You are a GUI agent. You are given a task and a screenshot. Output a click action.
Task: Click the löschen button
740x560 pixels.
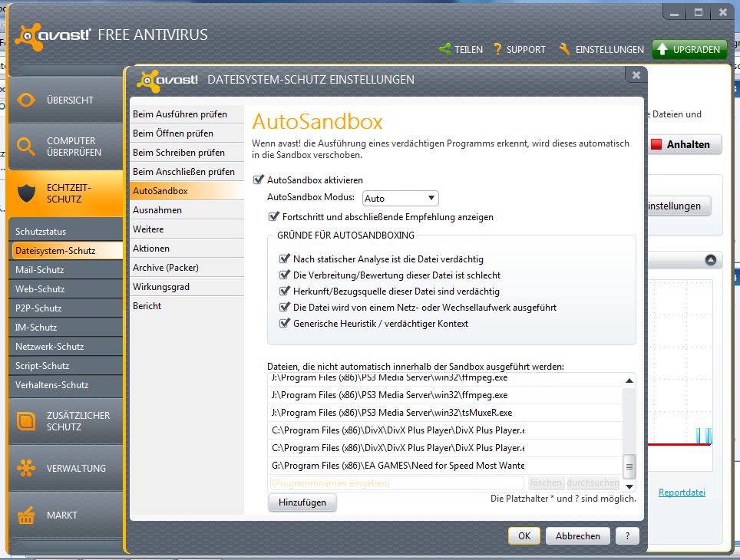click(546, 483)
